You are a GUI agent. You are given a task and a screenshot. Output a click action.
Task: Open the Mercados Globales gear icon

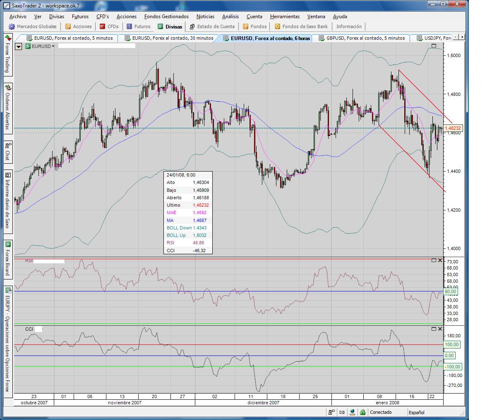coord(12,26)
